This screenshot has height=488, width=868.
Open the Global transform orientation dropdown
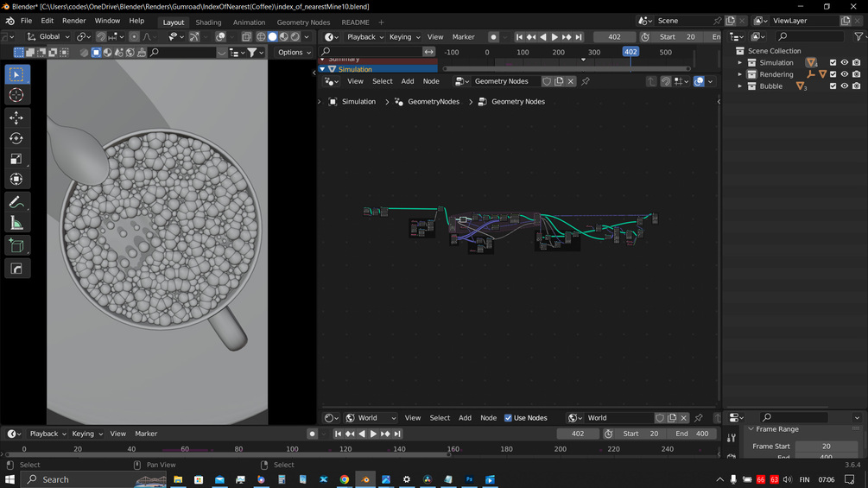48,37
